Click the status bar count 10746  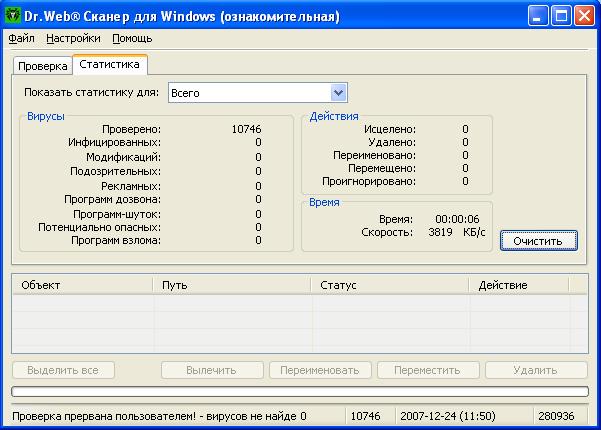366,416
